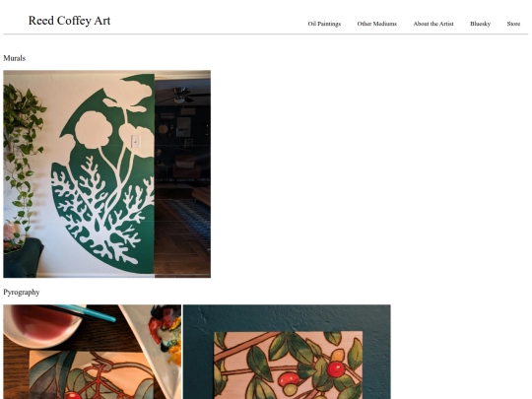
Task: Click the Pyrography section heading
Action: tap(22, 293)
